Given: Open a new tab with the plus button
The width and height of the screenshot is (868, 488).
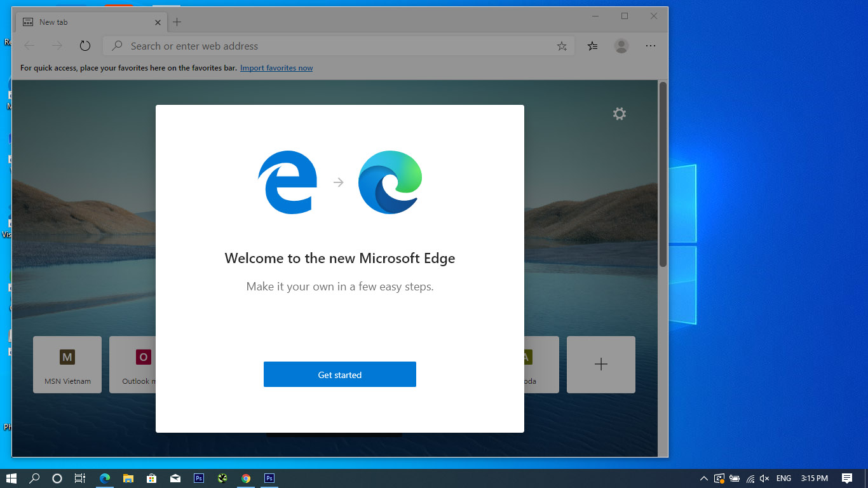Looking at the screenshot, I should [177, 22].
